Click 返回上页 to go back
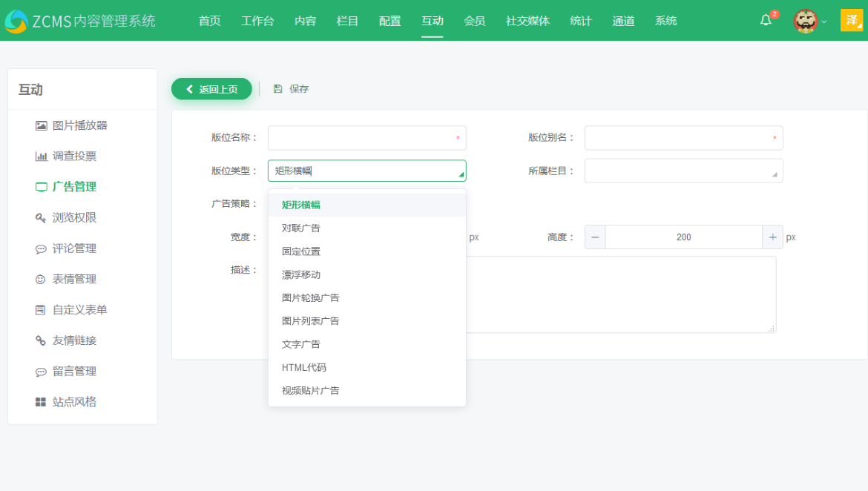The width and height of the screenshot is (868, 491). point(211,88)
